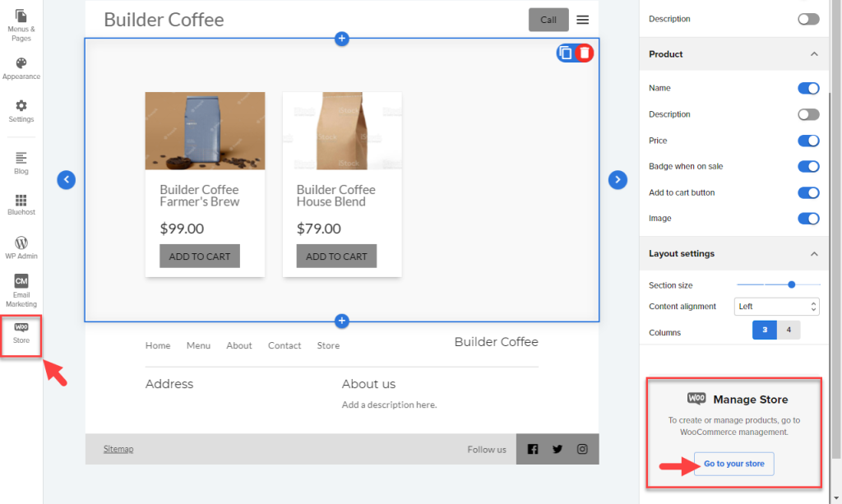Duplicate the selected product section
This screenshot has width=842, height=504.
tap(565, 53)
